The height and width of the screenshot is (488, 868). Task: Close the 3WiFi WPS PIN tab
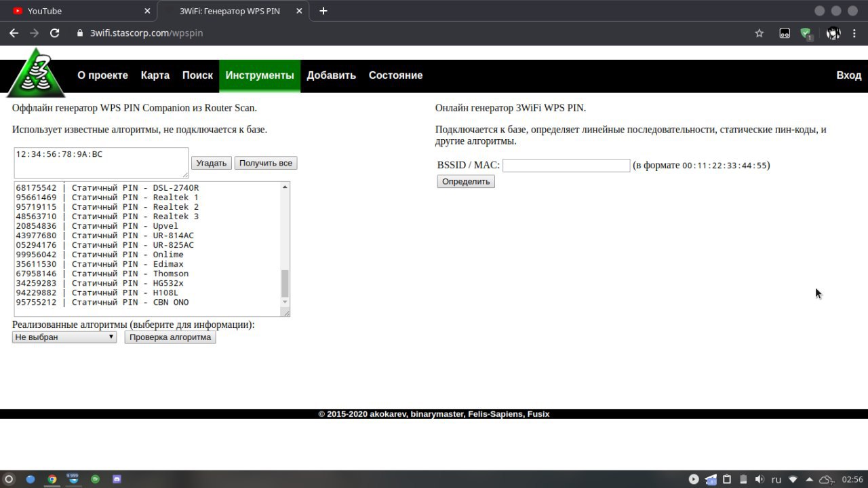(x=300, y=11)
